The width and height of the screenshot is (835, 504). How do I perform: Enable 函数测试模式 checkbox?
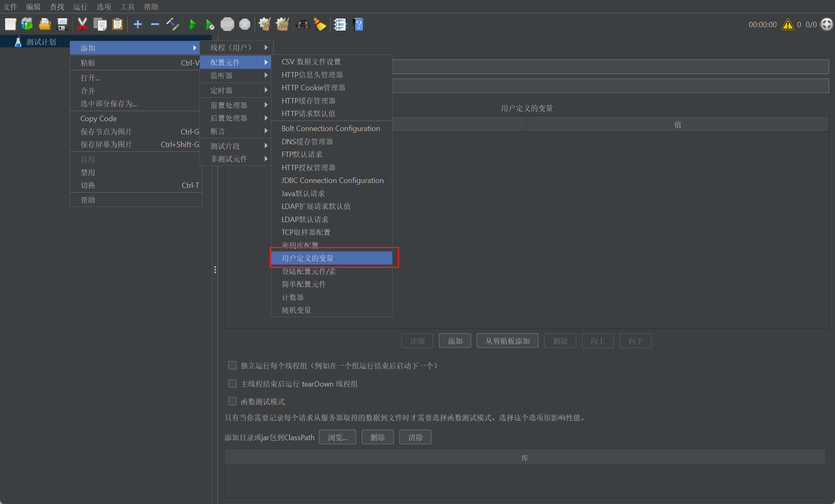(x=233, y=401)
